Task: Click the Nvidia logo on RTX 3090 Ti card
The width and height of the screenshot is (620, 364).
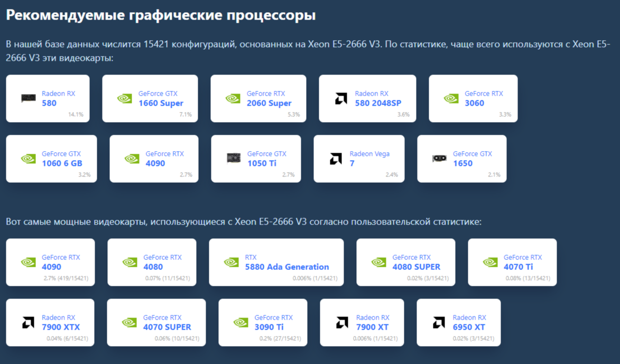Action: click(240, 322)
